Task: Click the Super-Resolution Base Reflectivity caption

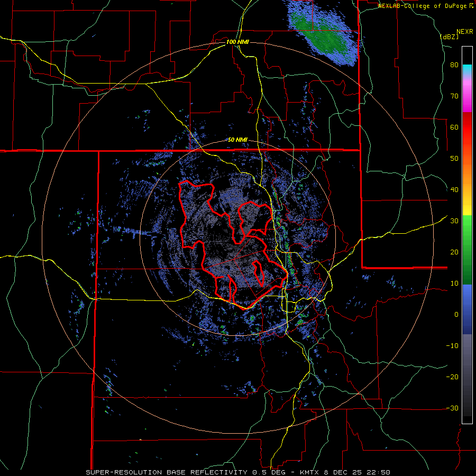Action: pyautogui.click(x=237, y=472)
